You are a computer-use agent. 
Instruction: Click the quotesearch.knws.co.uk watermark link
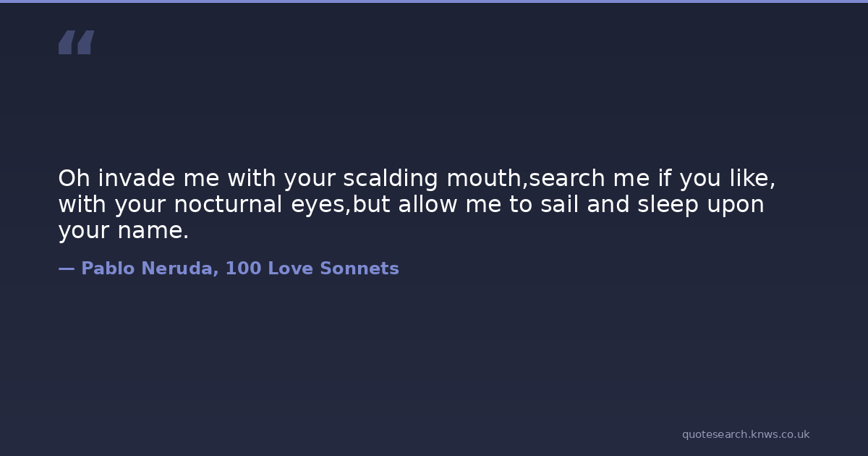tap(745, 434)
